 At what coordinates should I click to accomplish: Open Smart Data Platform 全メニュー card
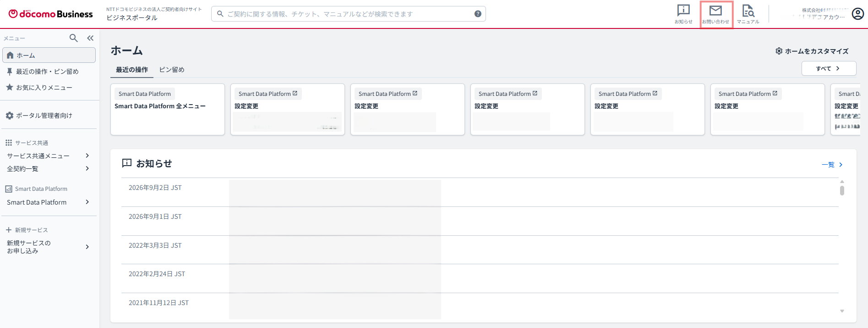[x=168, y=109]
